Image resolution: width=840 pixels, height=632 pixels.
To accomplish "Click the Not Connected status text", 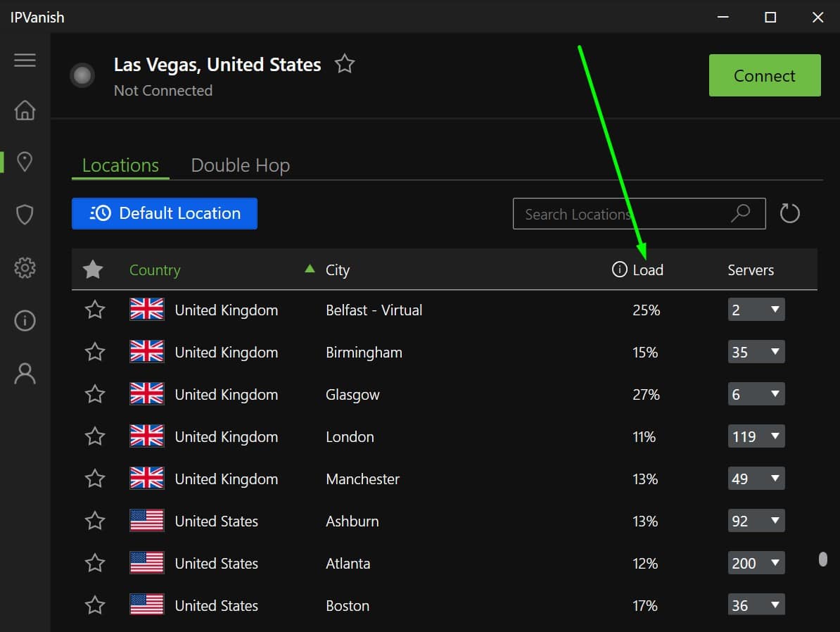I will click(163, 91).
